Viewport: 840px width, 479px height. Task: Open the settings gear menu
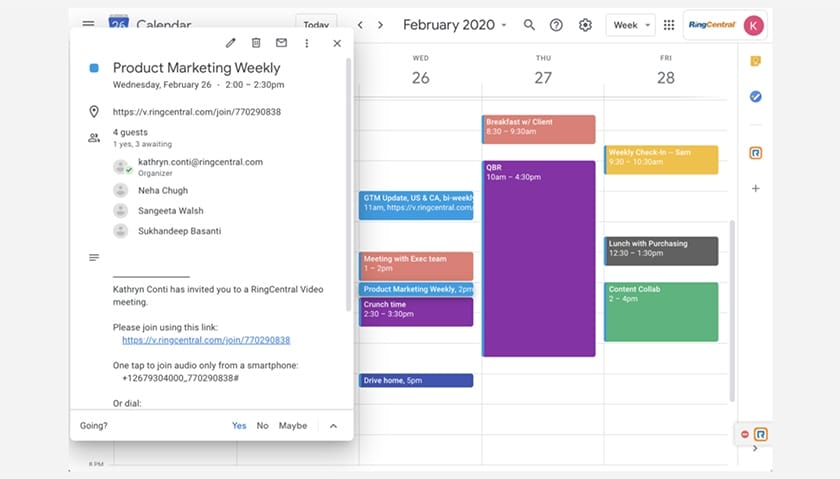point(585,25)
